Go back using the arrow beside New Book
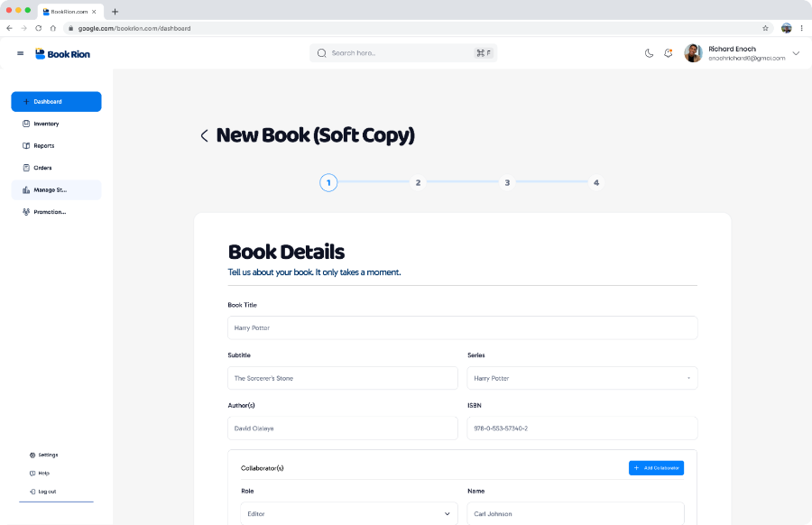Screen dimensions: 812x525 [x=204, y=135]
